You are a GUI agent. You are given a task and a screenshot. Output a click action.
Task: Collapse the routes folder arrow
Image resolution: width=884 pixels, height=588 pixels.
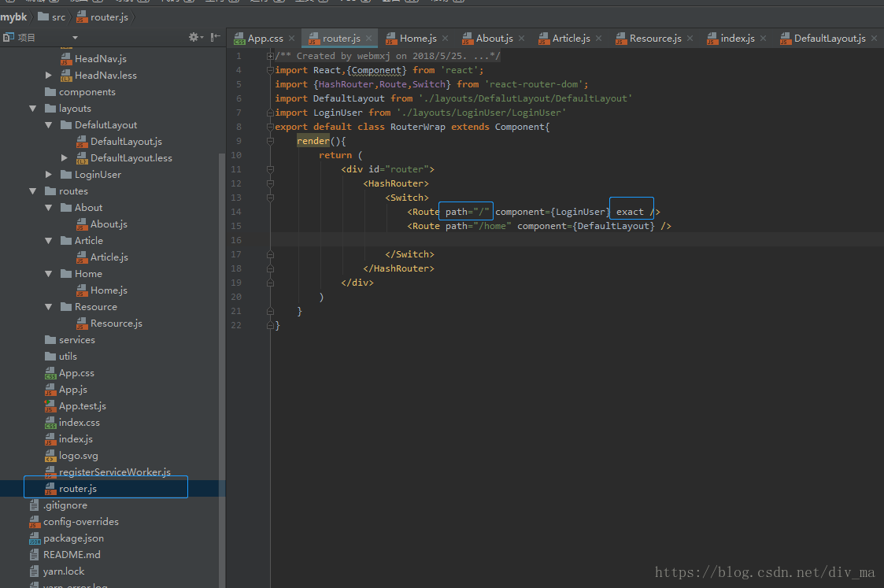tap(33, 191)
